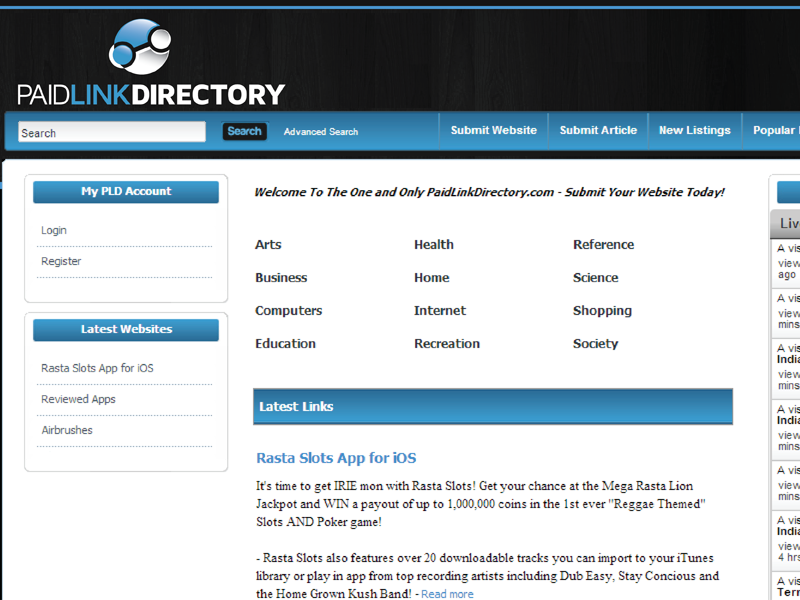Open the Submit Website menu item
Image resolution: width=800 pixels, height=600 pixels.
(x=493, y=131)
